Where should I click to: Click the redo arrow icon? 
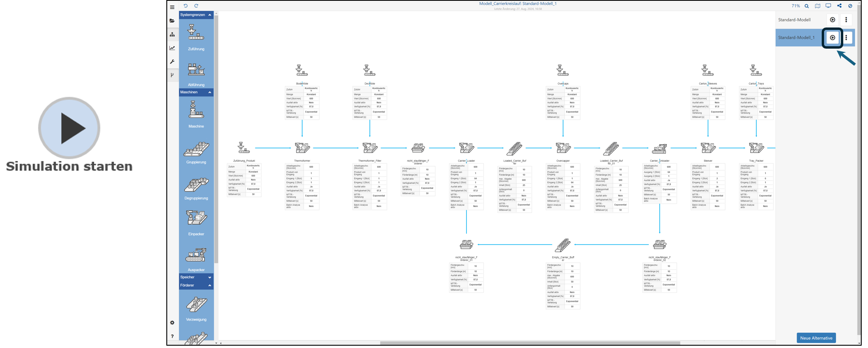click(196, 6)
